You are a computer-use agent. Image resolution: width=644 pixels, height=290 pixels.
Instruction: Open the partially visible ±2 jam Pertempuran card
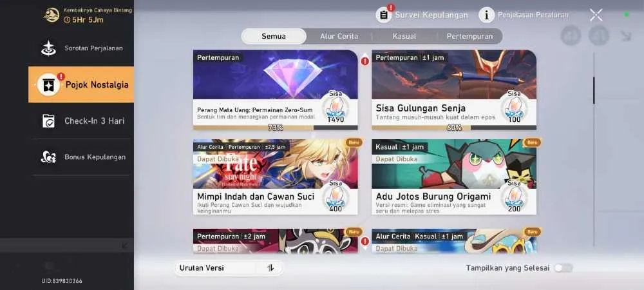coord(275,241)
